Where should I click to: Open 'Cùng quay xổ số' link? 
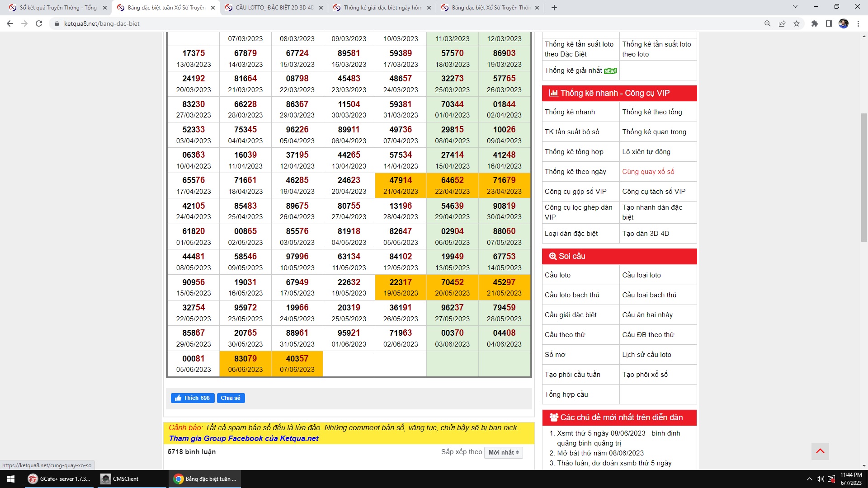pos(648,172)
